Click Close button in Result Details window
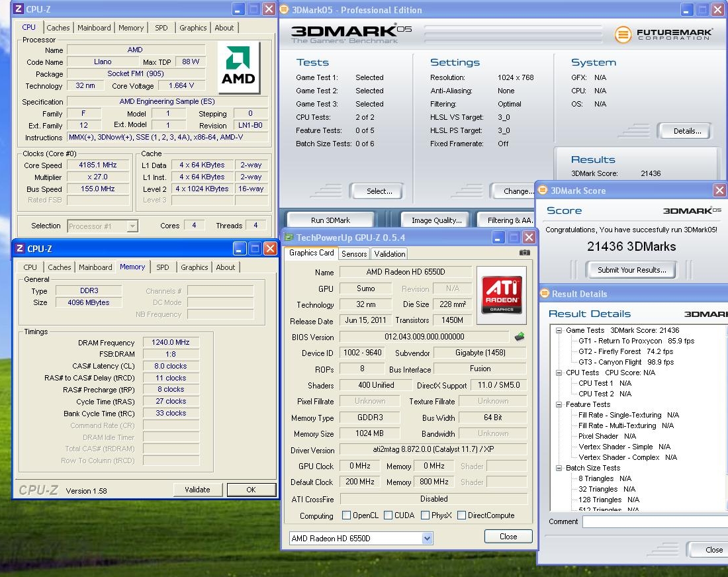Viewport: 728px width, 577px height. click(x=709, y=550)
